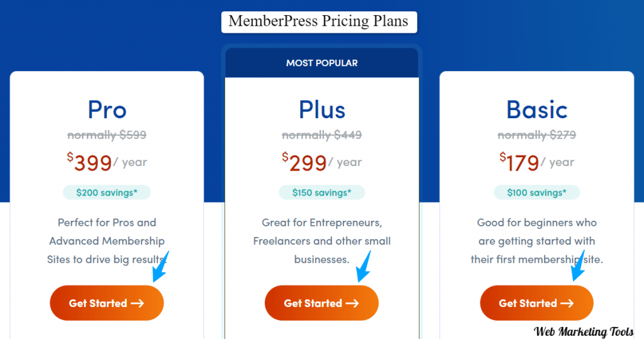This screenshot has width=644, height=339.
Task: Click the blue arrow pointing at Pro's button
Action: pos(160,267)
